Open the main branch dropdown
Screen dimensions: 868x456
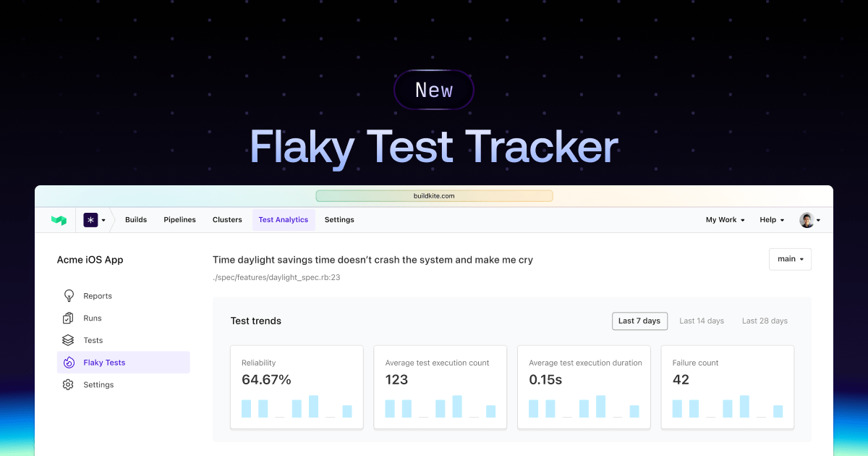[790, 258]
